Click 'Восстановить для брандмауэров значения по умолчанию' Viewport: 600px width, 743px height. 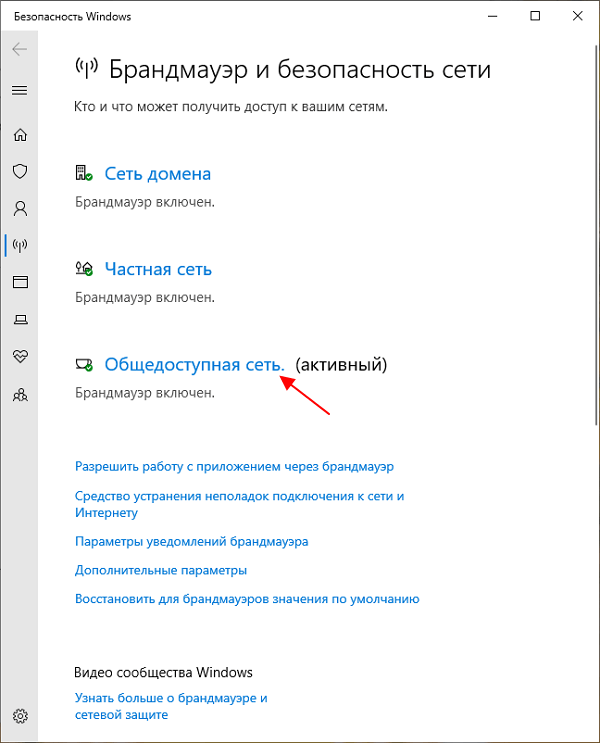(x=247, y=599)
